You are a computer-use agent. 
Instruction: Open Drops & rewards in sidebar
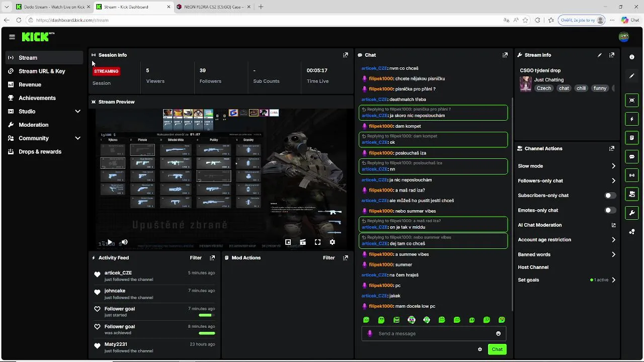[44, 152]
